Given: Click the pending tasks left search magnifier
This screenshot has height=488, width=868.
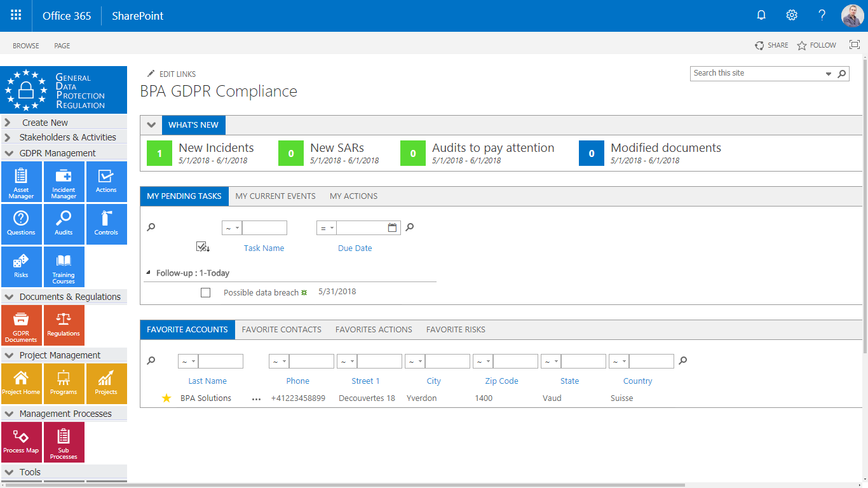Looking at the screenshot, I should [x=151, y=227].
